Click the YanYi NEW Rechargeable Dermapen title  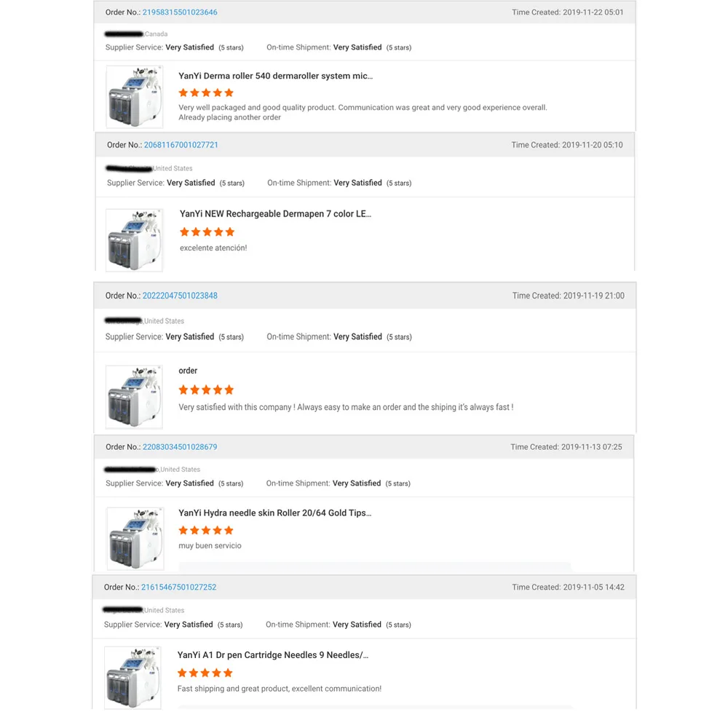pyautogui.click(x=275, y=214)
